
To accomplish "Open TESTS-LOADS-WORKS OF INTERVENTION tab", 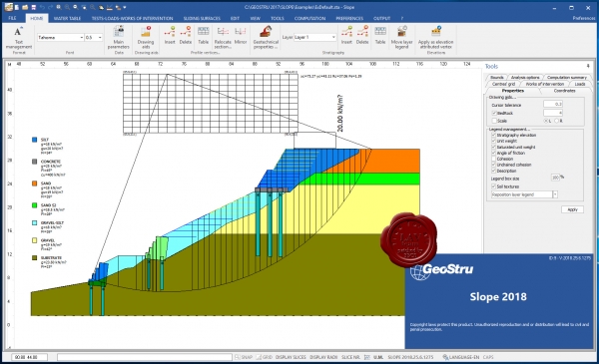I will [x=132, y=18].
